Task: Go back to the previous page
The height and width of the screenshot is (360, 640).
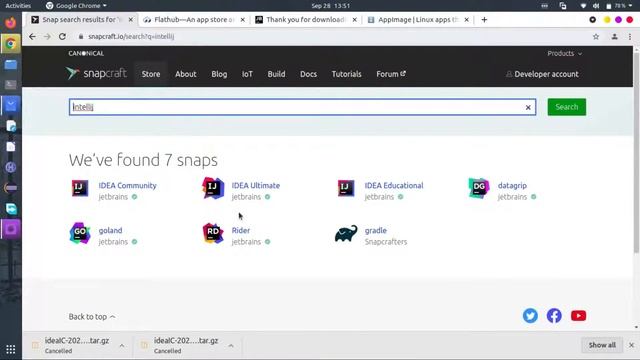Action: point(32,36)
